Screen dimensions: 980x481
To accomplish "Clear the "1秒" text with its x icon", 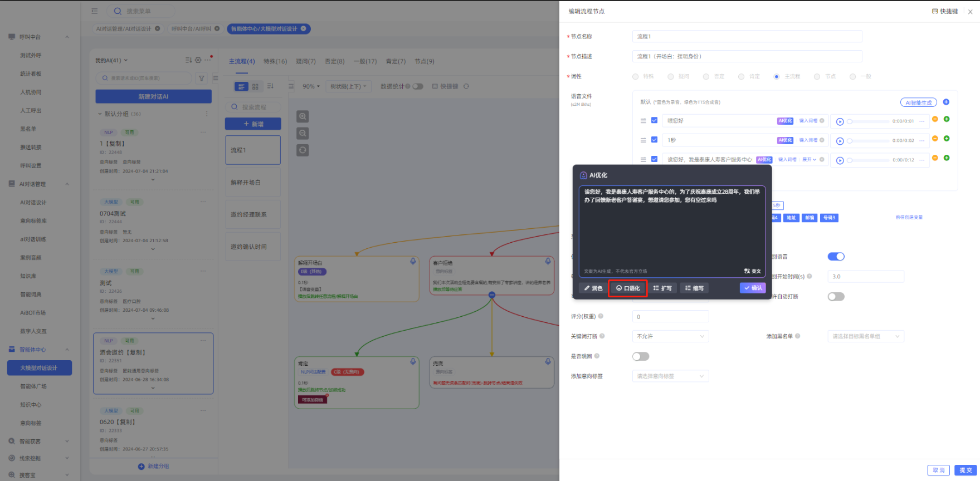I will [822, 140].
